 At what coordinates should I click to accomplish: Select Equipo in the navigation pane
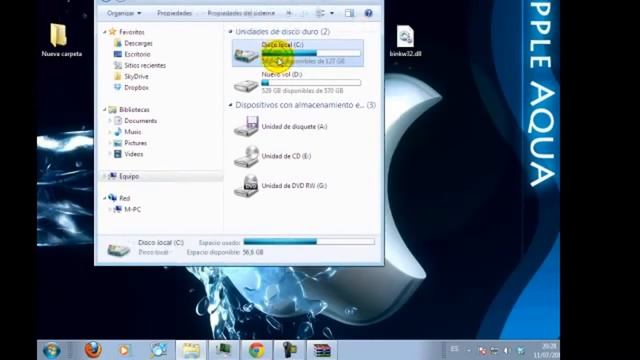(x=129, y=176)
